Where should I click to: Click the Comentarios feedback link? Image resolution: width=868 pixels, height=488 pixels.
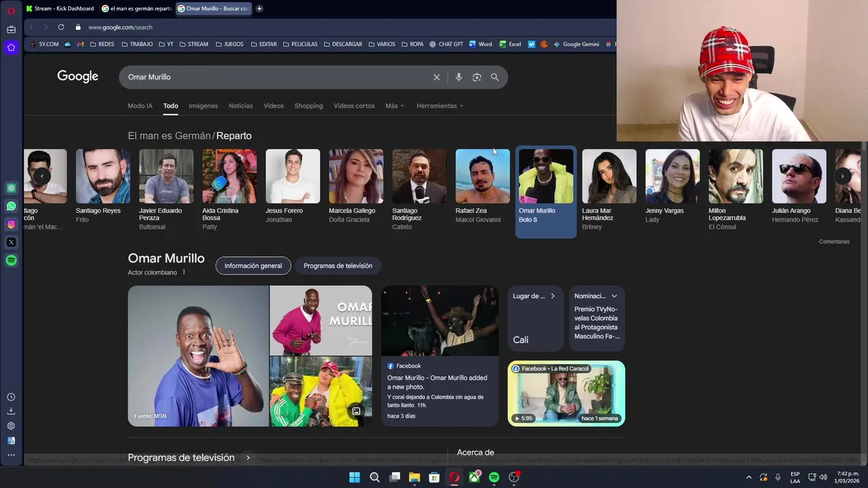coord(834,242)
